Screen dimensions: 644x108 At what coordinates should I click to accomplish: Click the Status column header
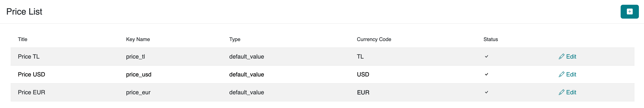(x=490, y=39)
